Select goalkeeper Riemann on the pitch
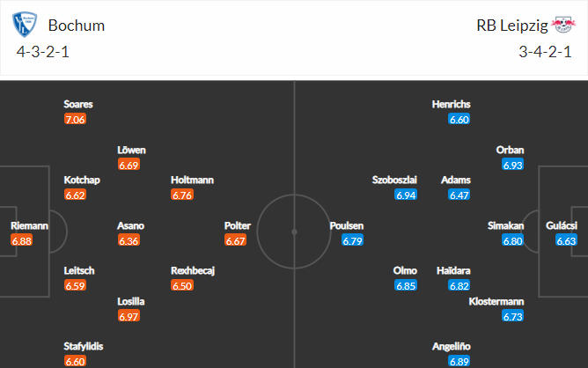 (x=29, y=225)
